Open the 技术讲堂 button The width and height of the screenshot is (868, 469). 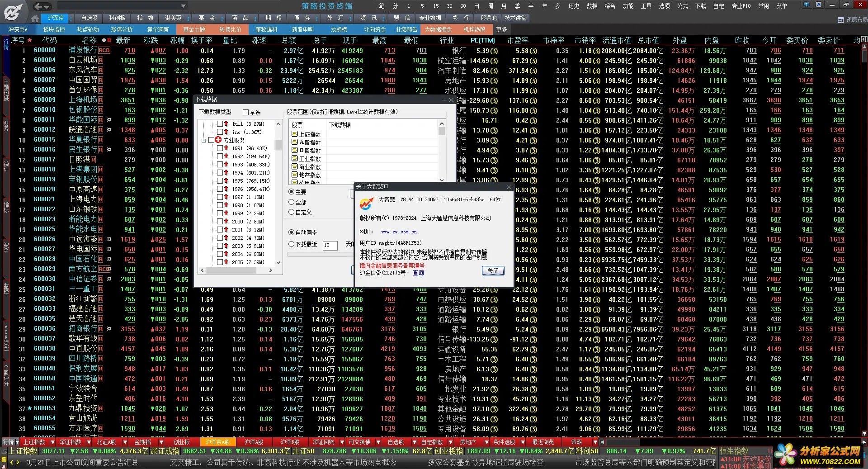tap(516, 18)
